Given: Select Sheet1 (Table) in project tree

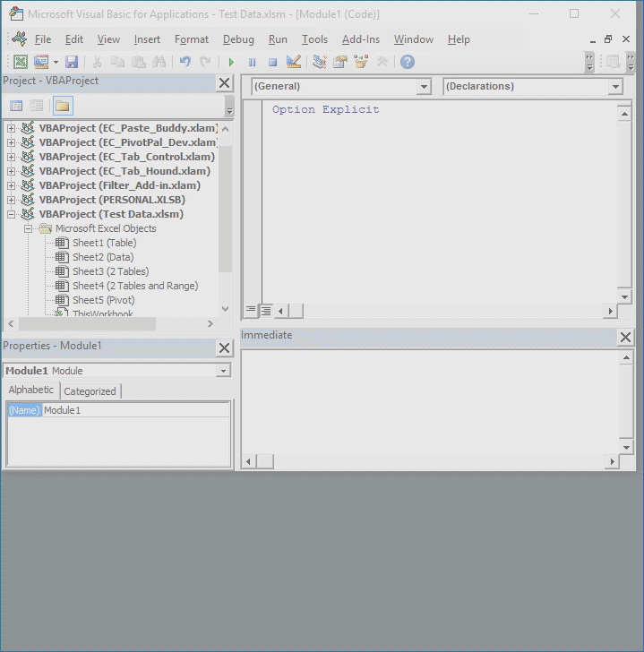Looking at the screenshot, I should pyautogui.click(x=105, y=243).
